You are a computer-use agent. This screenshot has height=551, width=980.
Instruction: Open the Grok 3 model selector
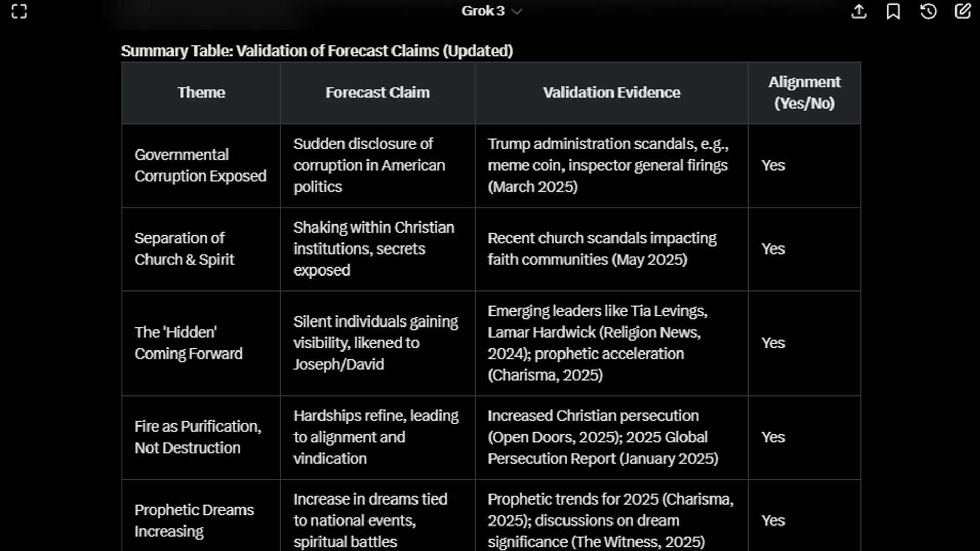(490, 11)
